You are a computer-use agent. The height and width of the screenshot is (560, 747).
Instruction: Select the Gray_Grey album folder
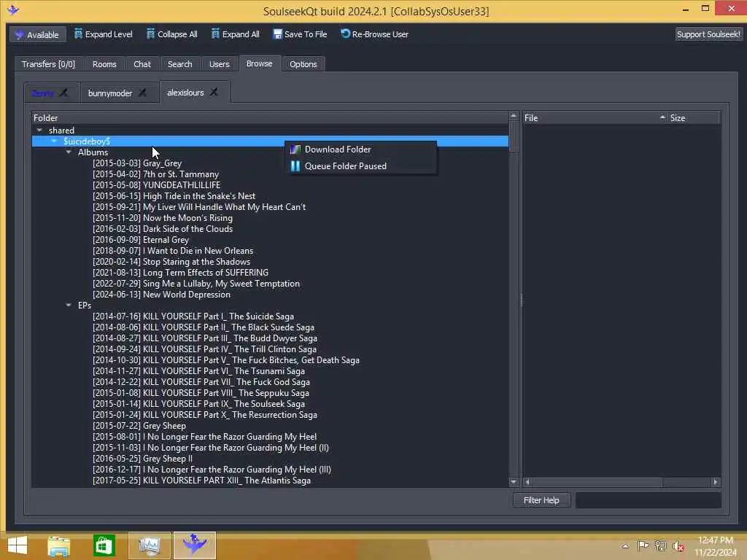pos(137,163)
